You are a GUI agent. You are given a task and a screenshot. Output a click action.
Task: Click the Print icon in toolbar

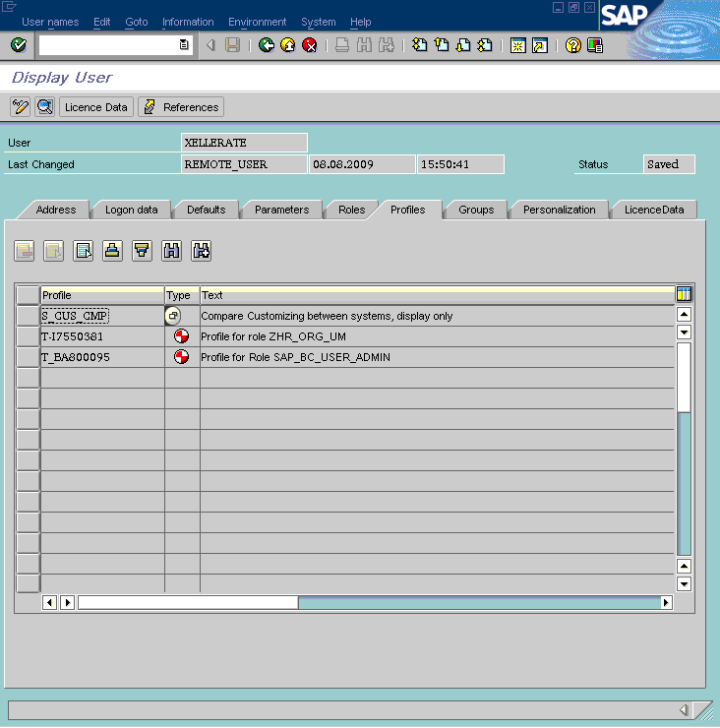pos(342,45)
